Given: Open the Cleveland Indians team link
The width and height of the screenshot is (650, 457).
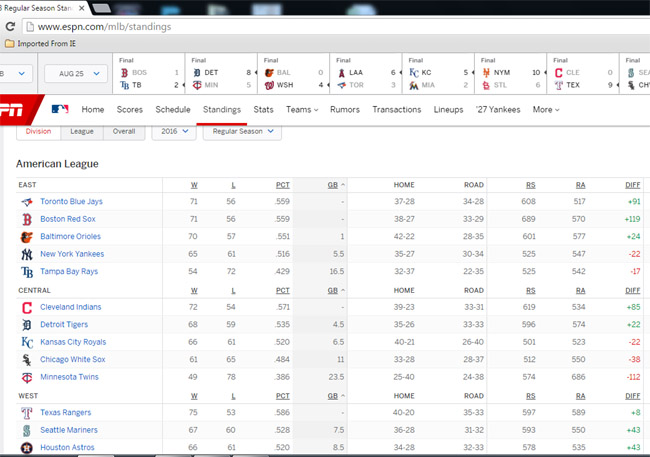Looking at the screenshot, I should click(x=71, y=307).
